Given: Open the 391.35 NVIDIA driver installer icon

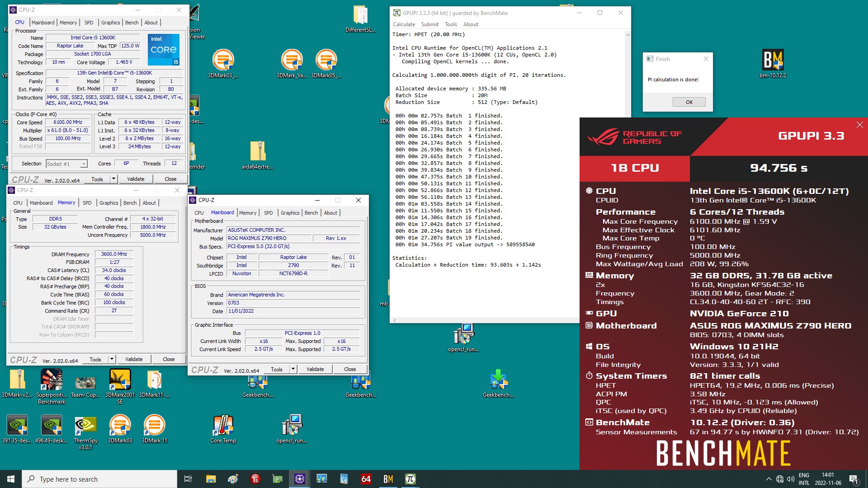Looking at the screenshot, I should click(17, 429).
